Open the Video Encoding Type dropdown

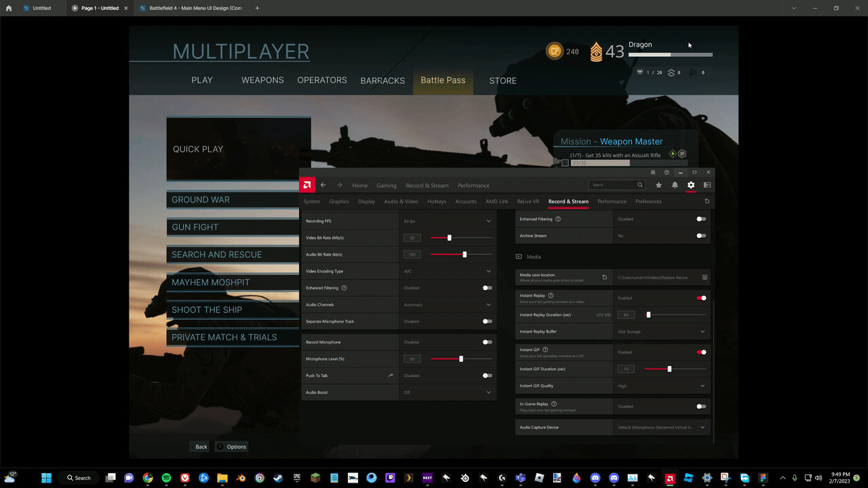click(488, 270)
